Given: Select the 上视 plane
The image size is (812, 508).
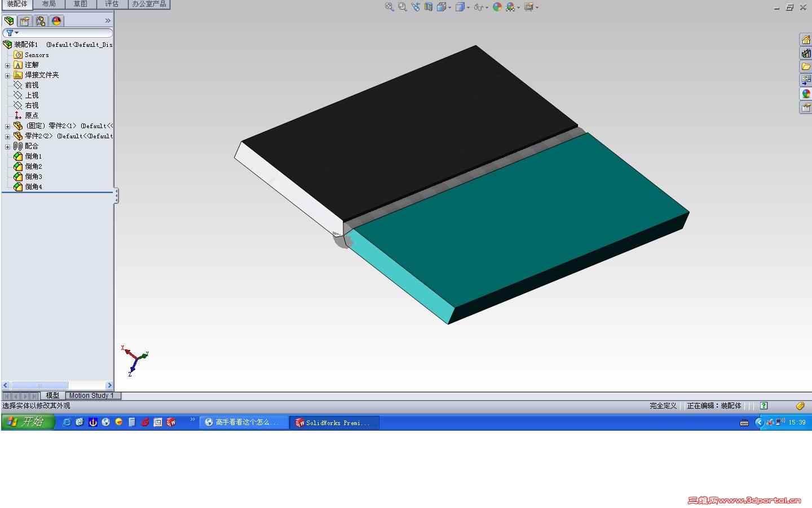Looking at the screenshot, I should (32, 95).
